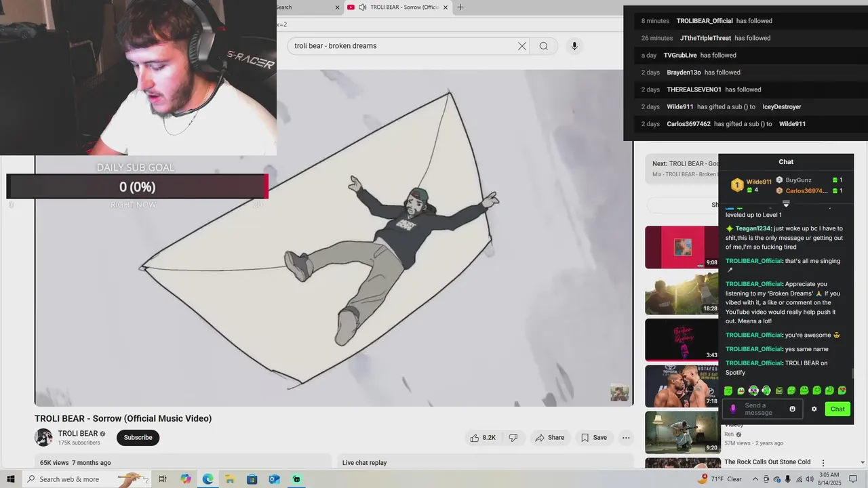Click the video description 65K views box

183,462
